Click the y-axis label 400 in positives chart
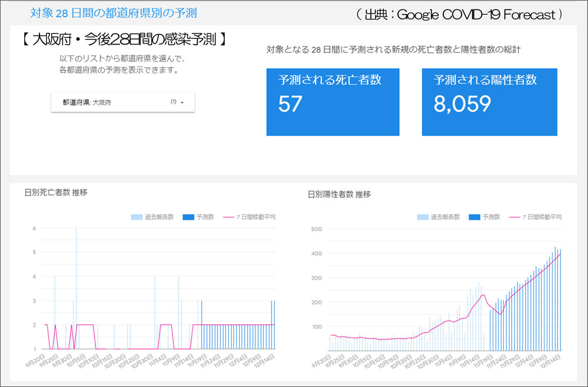 tap(316, 254)
